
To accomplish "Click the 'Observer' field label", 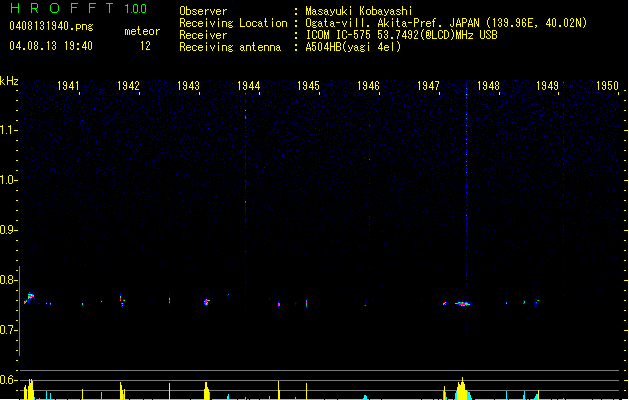I will [x=203, y=11].
